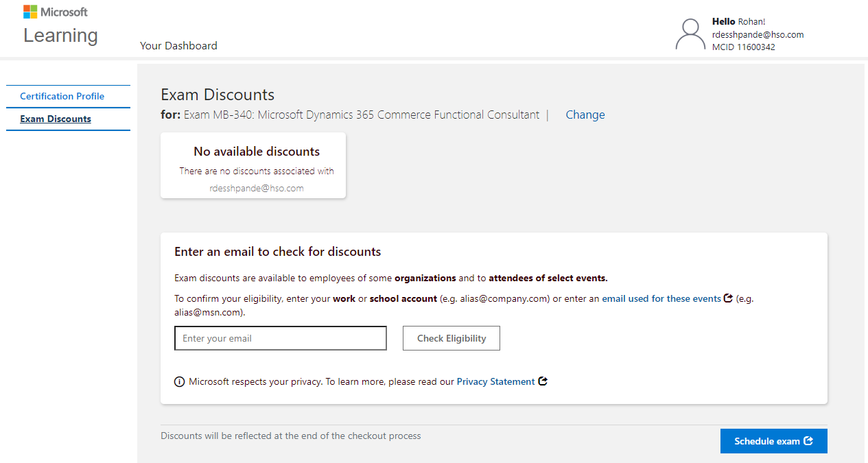Click the Change exam link

pos(585,115)
